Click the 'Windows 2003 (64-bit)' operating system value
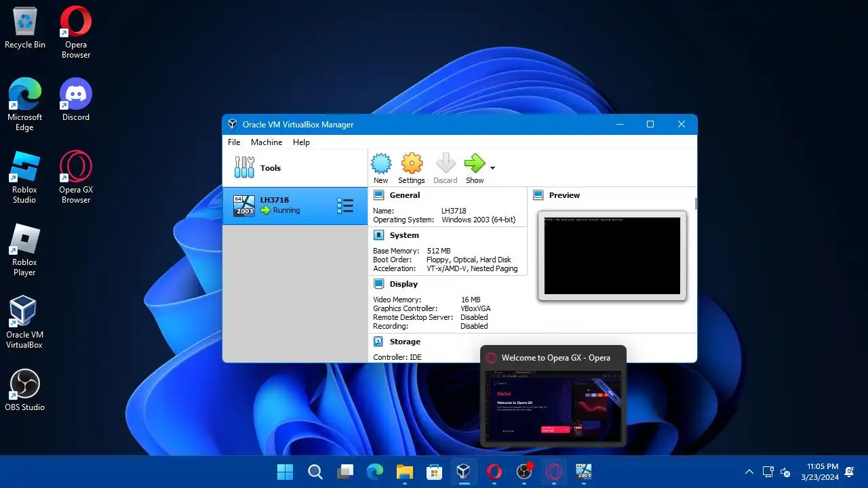Viewport: 868px width, 488px height. pyautogui.click(x=478, y=220)
